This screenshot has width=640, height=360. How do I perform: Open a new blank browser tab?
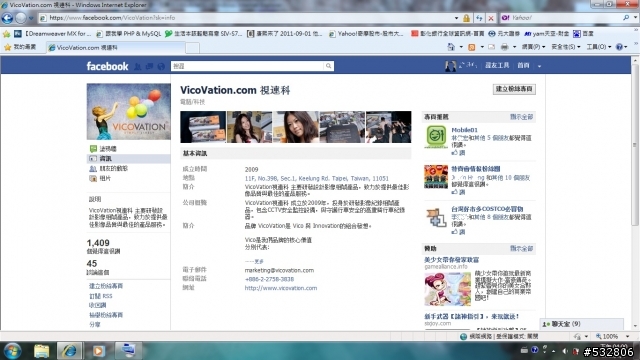click(192, 48)
